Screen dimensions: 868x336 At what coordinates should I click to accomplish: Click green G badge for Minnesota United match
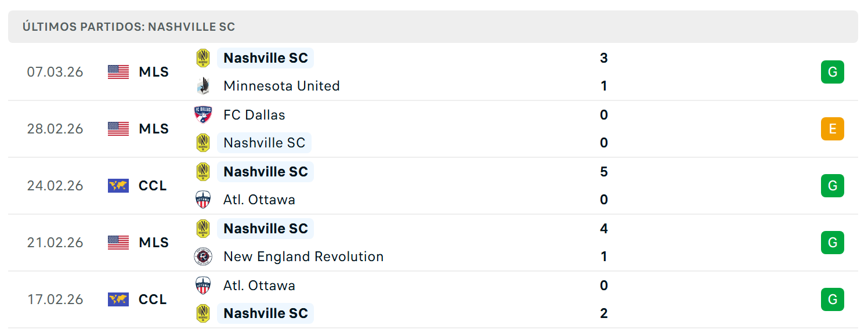pos(832,72)
